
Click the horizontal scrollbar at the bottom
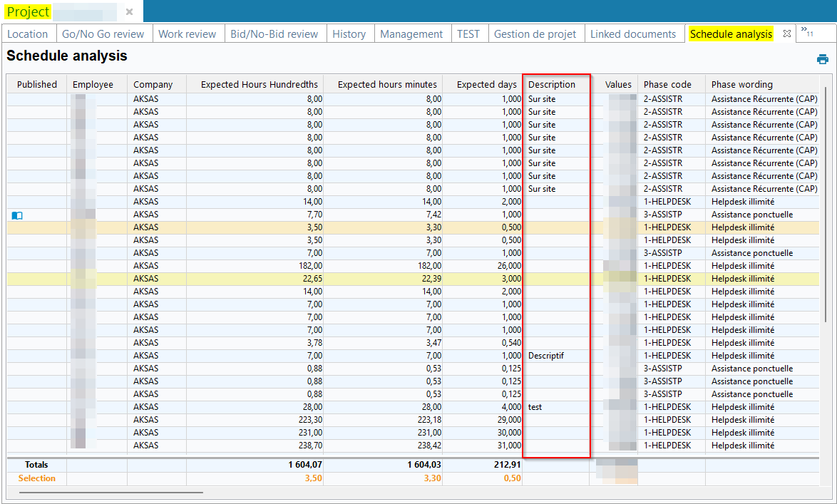click(111, 492)
